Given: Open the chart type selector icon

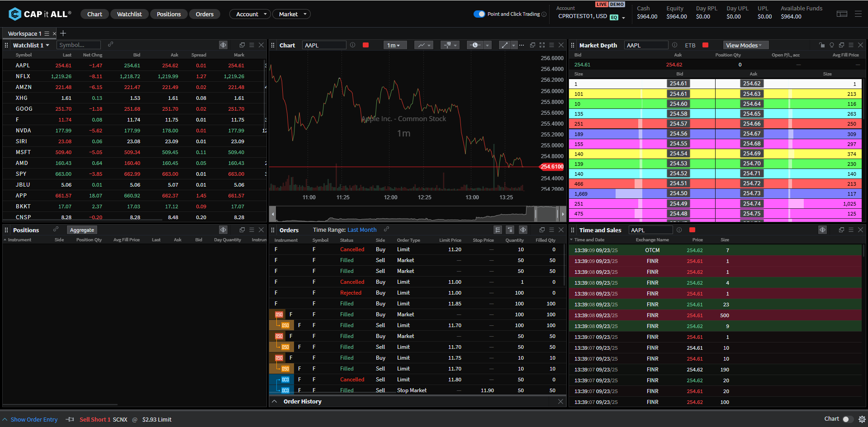Looking at the screenshot, I should coord(421,45).
